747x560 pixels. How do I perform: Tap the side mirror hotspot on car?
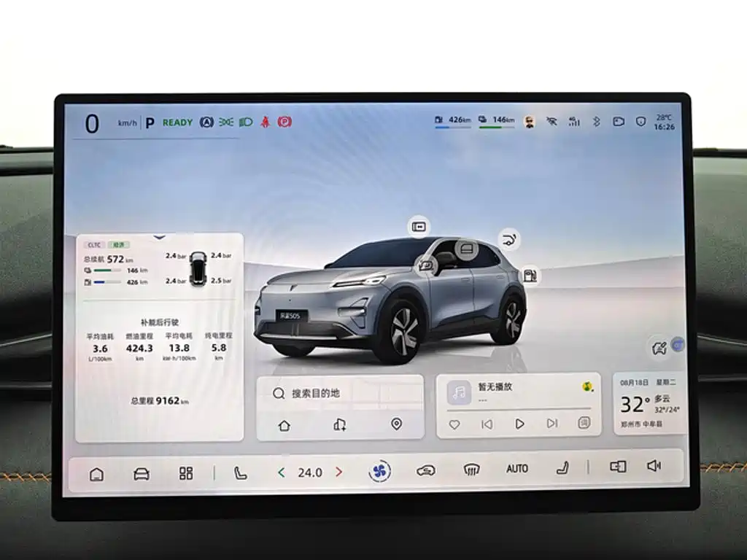pyautogui.click(x=426, y=265)
